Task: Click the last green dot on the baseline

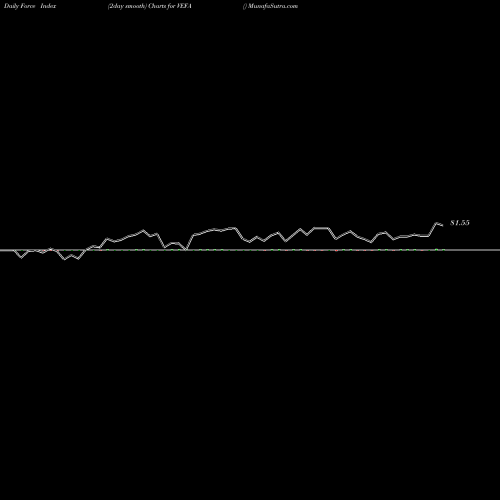Action: 444,250
